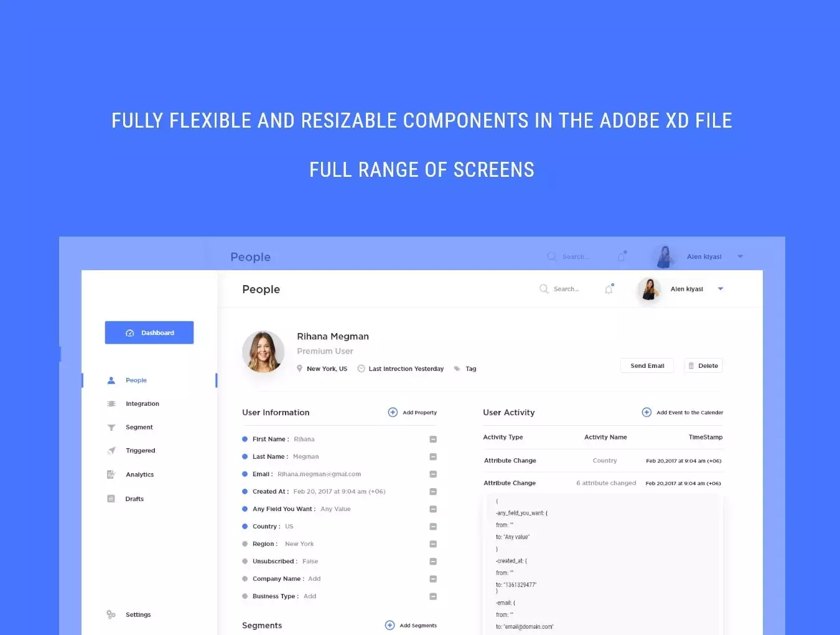Click the minus icon on Created At row
840x635 pixels.
[x=433, y=492]
